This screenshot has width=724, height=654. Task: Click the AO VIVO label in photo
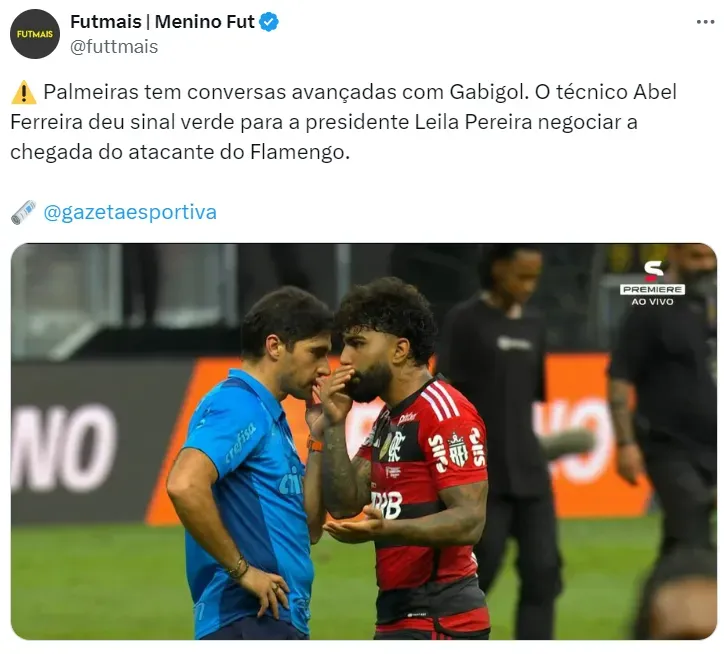(652, 302)
